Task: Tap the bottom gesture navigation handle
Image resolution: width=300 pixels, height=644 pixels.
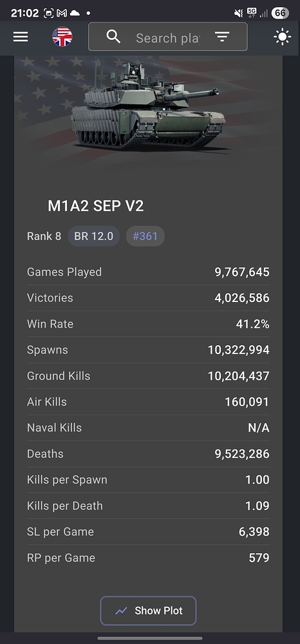Action: 150,638
